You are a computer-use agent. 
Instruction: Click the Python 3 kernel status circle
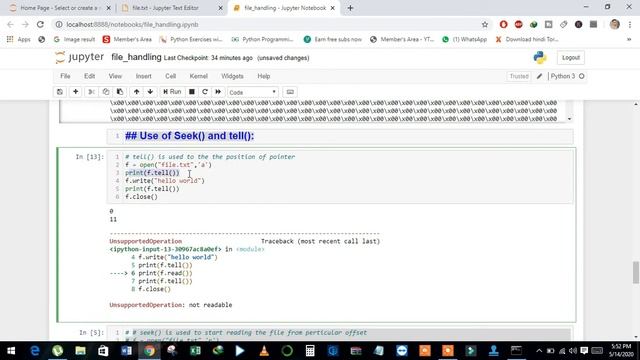pos(582,76)
